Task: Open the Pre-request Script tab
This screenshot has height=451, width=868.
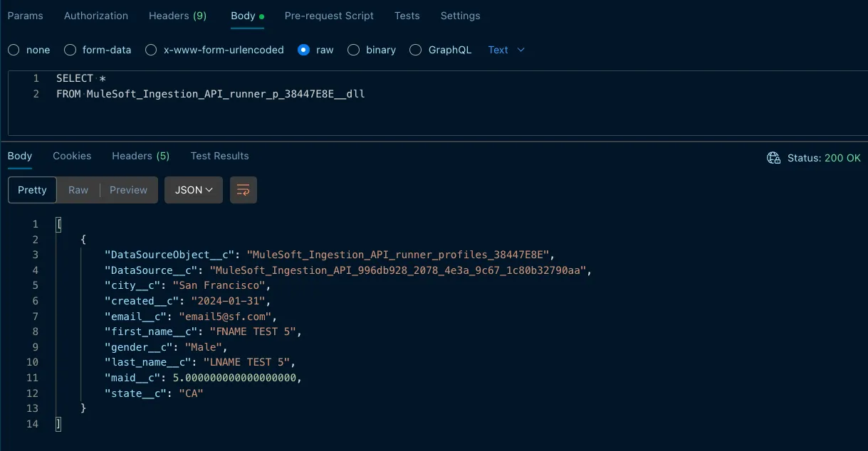Action: pyautogui.click(x=329, y=16)
